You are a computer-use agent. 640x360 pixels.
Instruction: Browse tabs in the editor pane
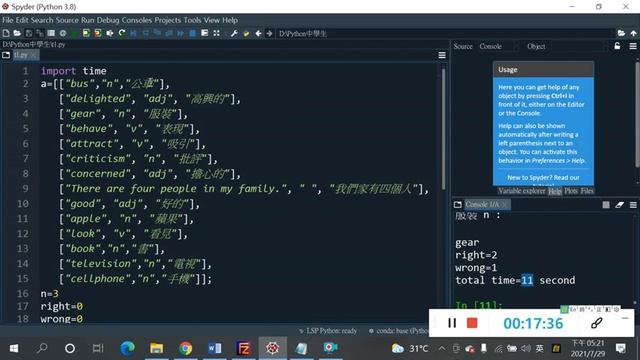[6, 55]
